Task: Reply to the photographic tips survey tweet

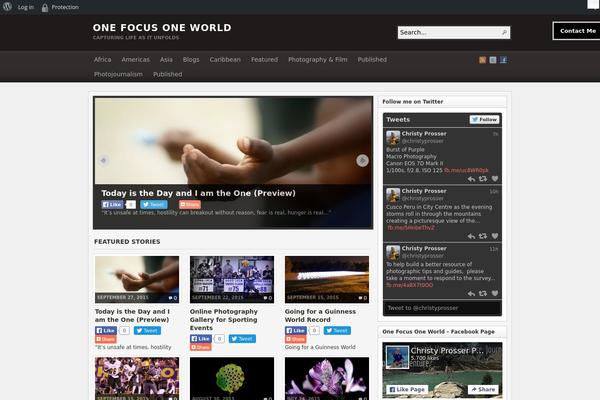Action: 471,294
